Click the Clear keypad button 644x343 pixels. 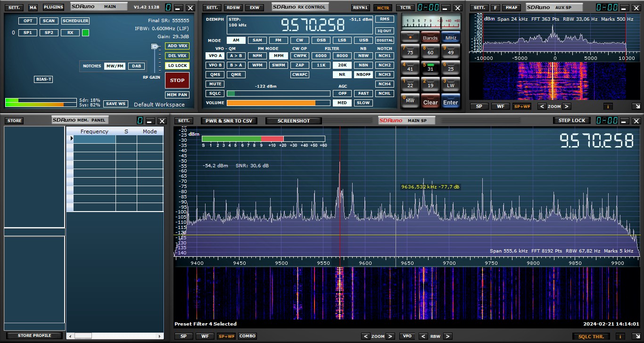click(x=430, y=101)
